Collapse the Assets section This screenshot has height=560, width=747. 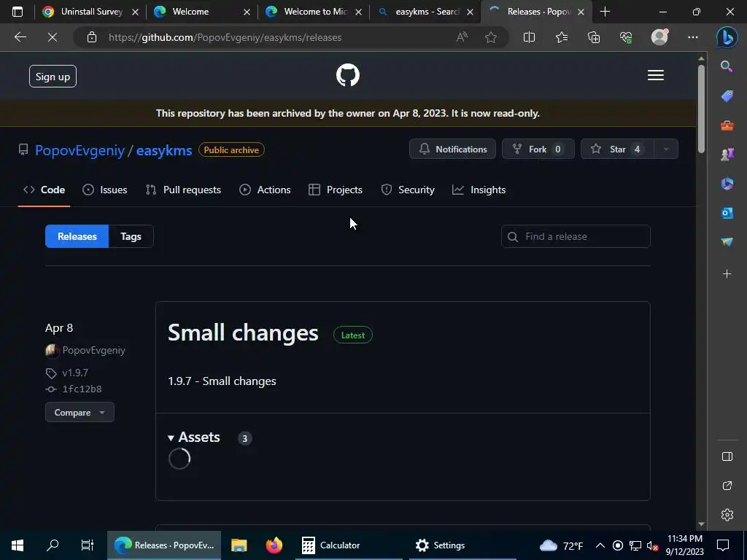(x=194, y=437)
